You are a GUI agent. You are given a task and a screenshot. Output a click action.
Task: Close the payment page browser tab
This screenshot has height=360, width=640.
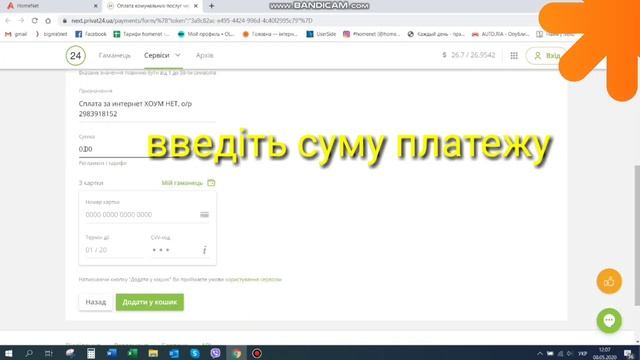tap(196, 6)
